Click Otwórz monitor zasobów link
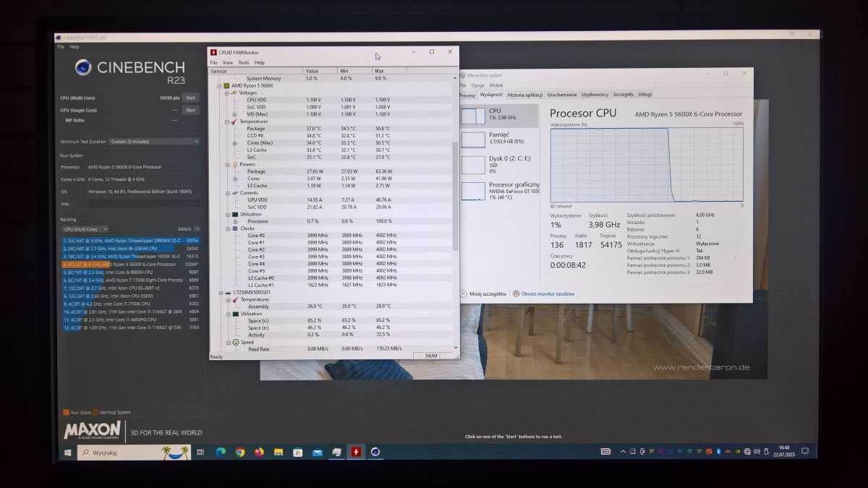This screenshot has width=868, height=488. [x=548, y=294]
